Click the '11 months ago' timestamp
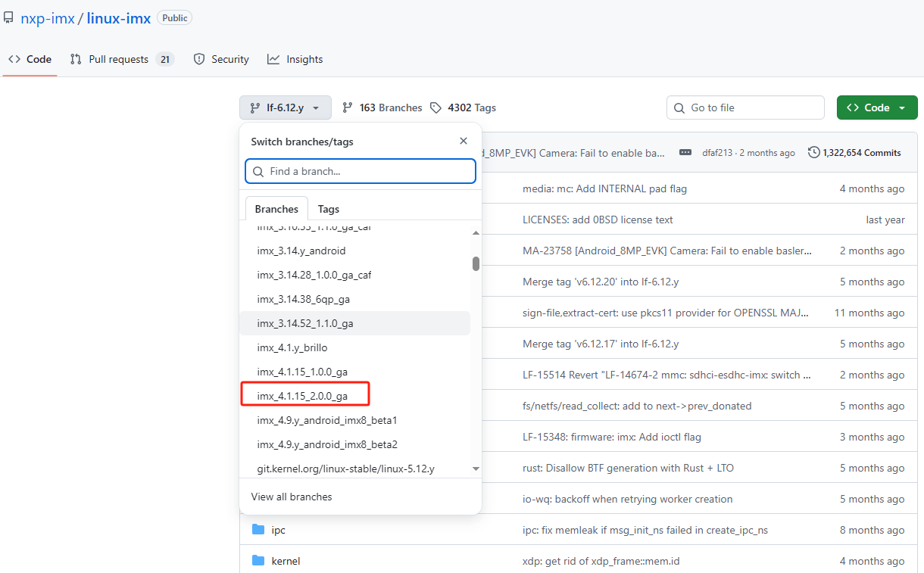The height and width of the screenshot is (573, 924). point(869,313)
